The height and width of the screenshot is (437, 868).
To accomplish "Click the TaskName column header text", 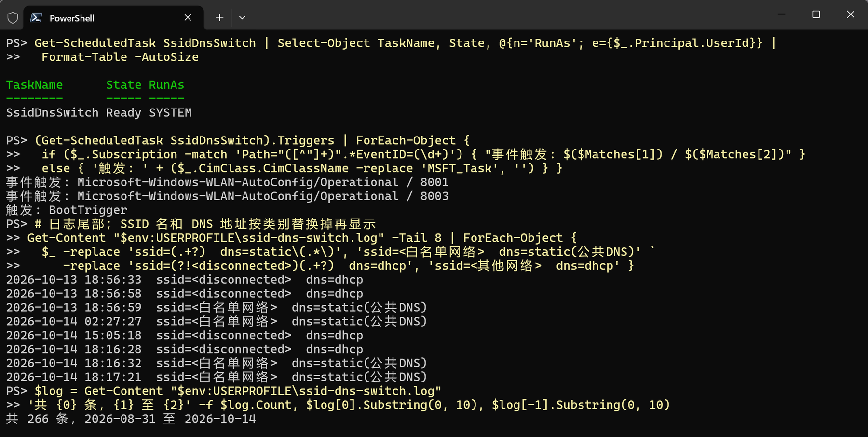I will pos(34,85).
